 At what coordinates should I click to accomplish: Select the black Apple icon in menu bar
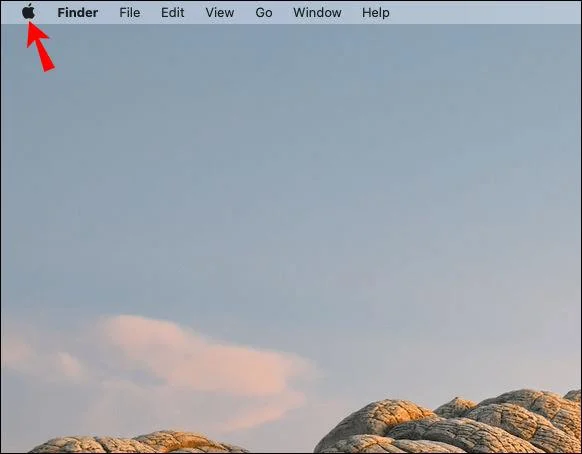click(x=29, y=12)
